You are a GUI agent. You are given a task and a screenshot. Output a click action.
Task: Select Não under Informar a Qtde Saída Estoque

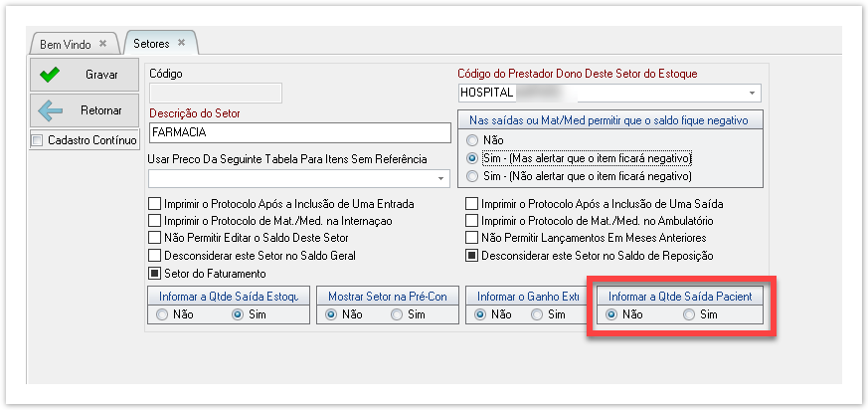click(162, 314)
